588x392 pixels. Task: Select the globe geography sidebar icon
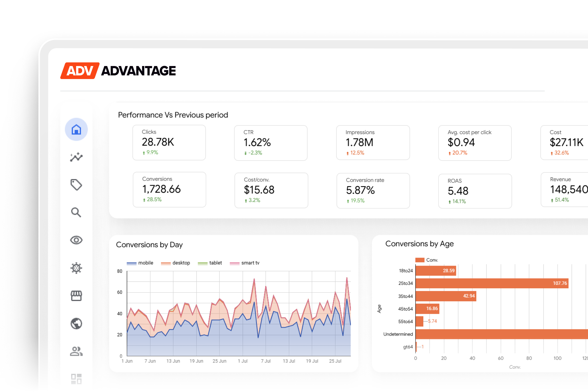coord(76,323)
